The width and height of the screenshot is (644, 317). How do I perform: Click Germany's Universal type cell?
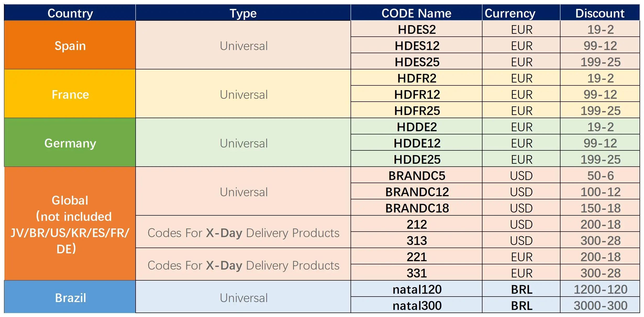click(243, 143)
